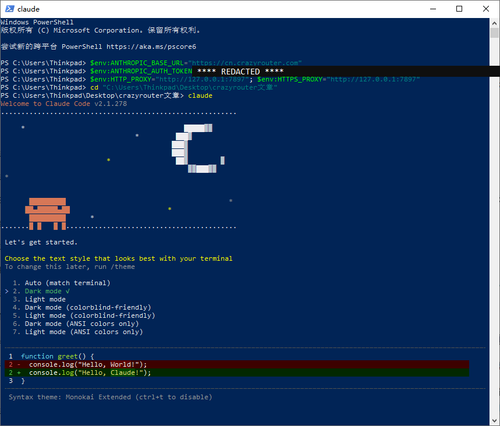Click the vertical scrollbar thumb

pyautogui.click(x=494, y=33)
